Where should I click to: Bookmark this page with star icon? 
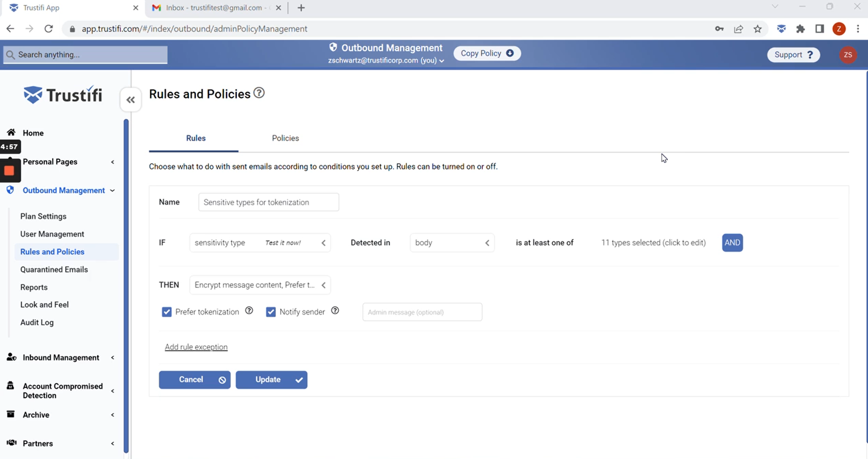(757, 29)
